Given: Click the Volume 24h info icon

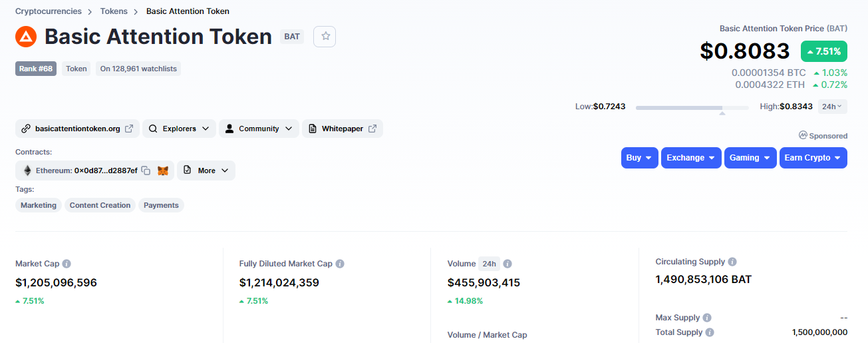Looking at the screenshot, I should click(507, 264).
